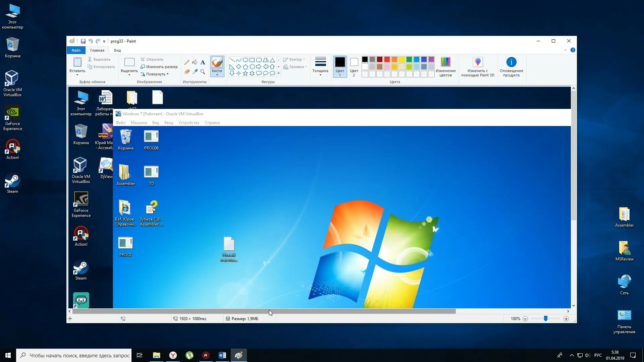This screenshot has width=644, height=362.
Task: Expand the Кисти brushes dropdown
Action: pos(217,73)
